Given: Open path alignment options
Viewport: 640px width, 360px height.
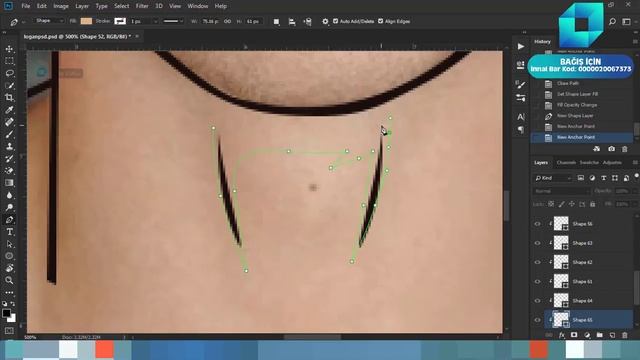Looking at the screenshot, I should [x=292, y=22].
